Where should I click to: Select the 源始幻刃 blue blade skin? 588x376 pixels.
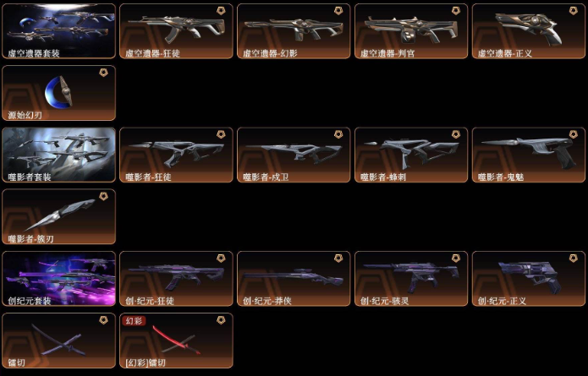point(59,93)
